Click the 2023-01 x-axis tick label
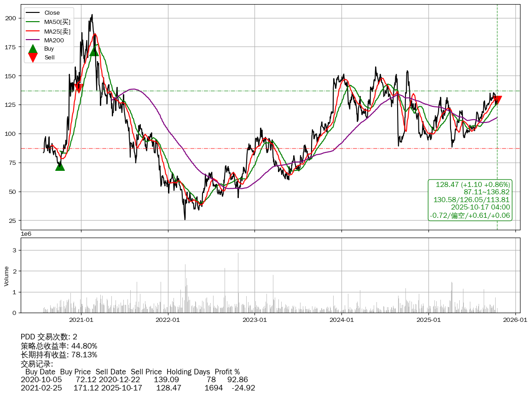This screenshot has width=532, height=396. pyautogui.click(x=255, y=320)
